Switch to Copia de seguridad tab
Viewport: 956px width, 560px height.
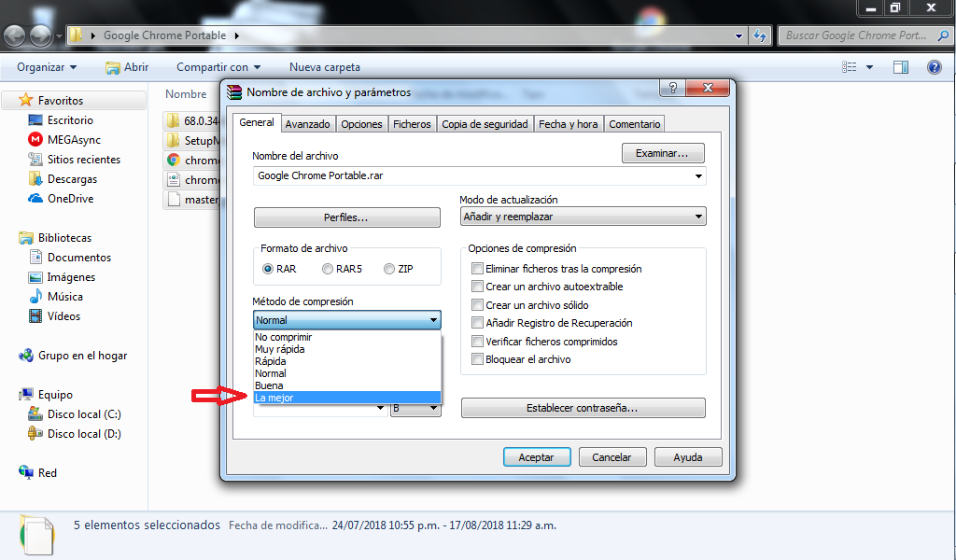tap(485, 124)
